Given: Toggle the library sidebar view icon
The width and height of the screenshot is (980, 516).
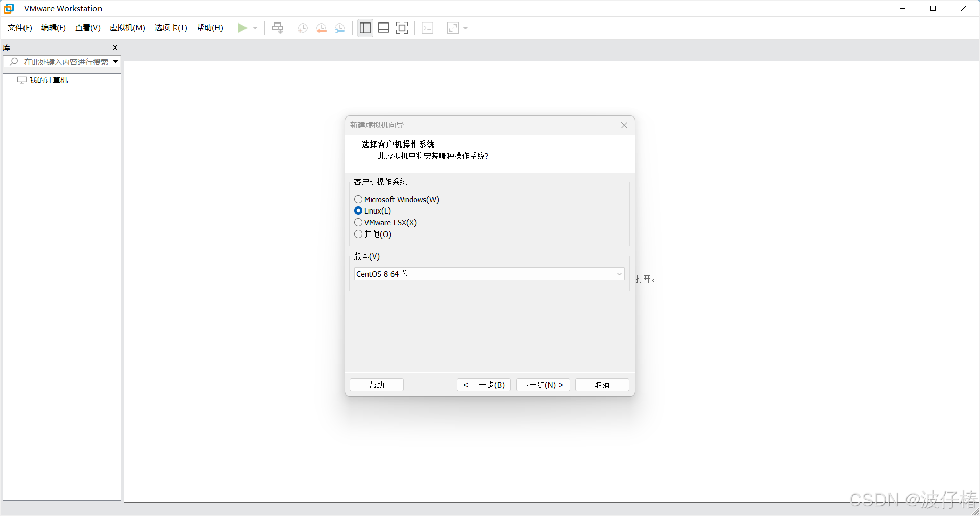Looking at the screenshot, I should 365,28.
